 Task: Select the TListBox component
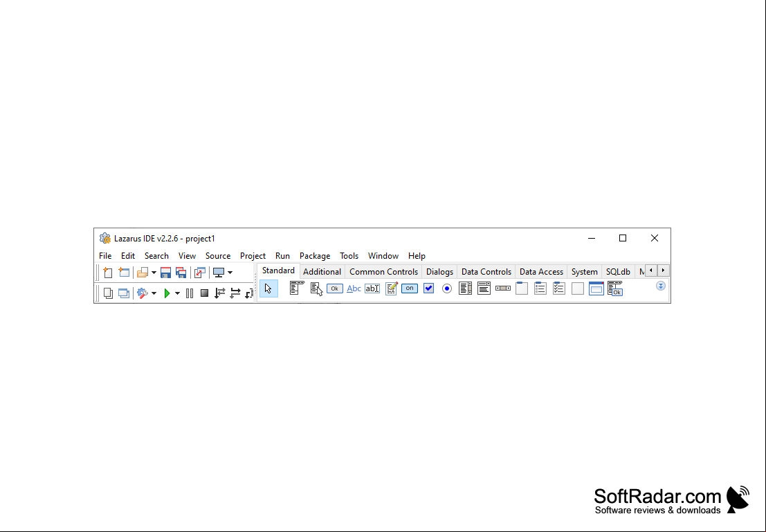pos(465,288)
